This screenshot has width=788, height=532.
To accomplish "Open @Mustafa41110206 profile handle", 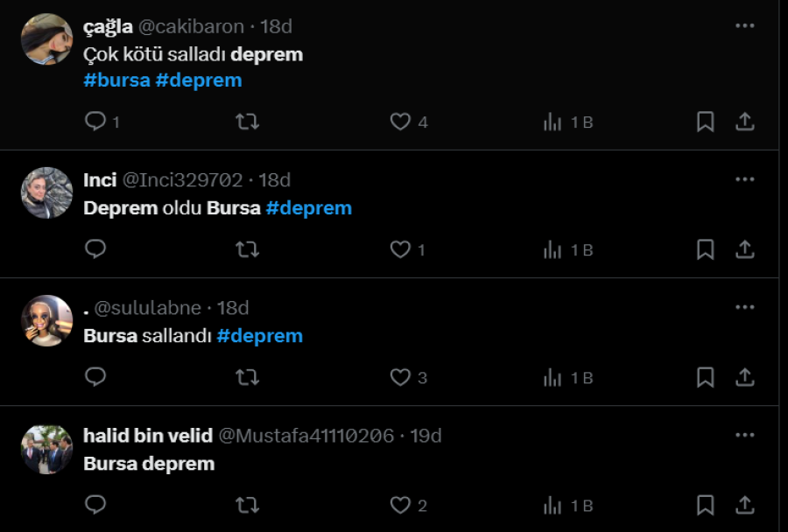I will [306, 436].
